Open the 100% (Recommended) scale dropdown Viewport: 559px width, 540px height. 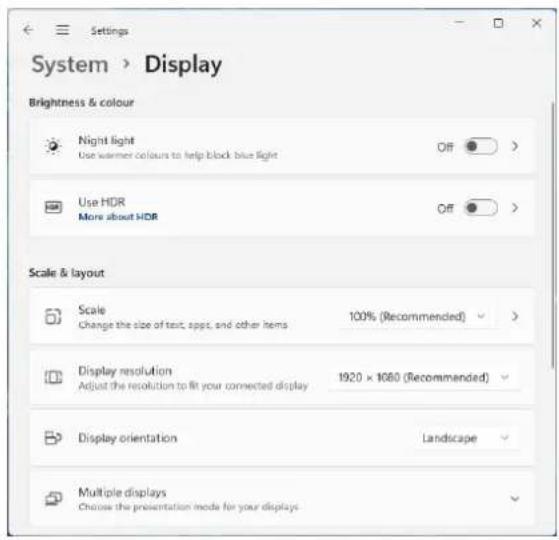click(x=417, y=316)
